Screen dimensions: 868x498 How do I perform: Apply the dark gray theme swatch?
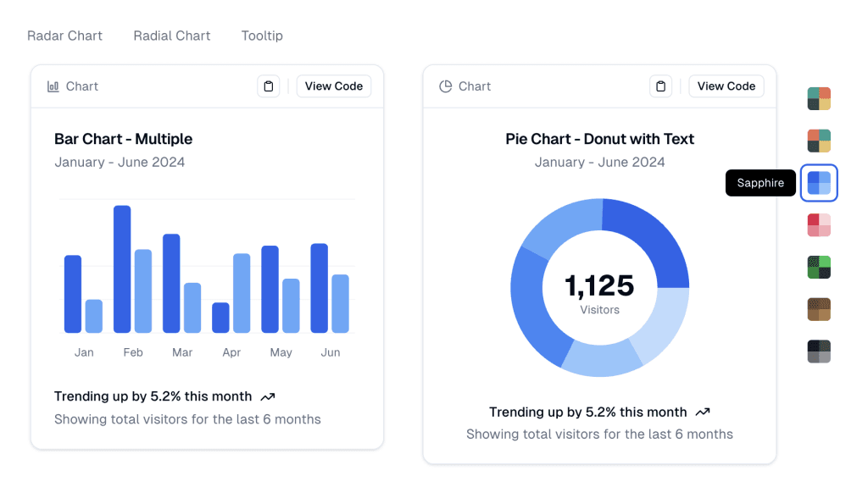coord(819,351)
